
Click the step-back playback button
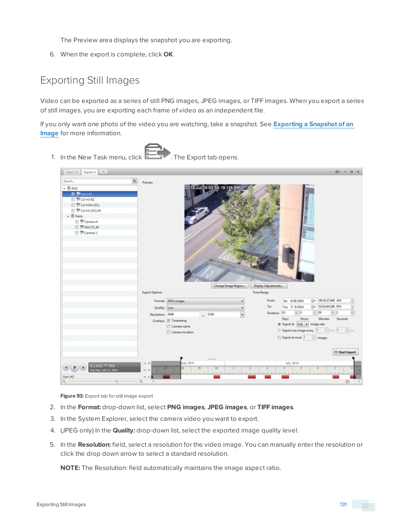tap(66, 367)
